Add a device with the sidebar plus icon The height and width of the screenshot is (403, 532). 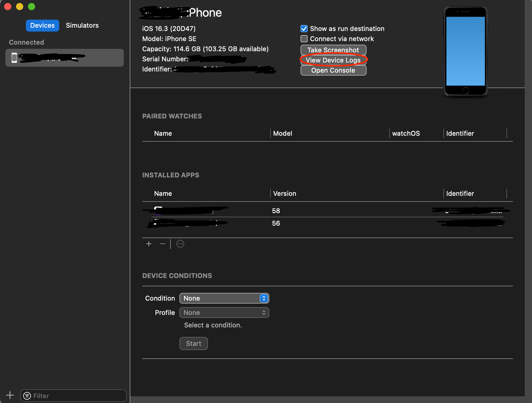point(10,396)
